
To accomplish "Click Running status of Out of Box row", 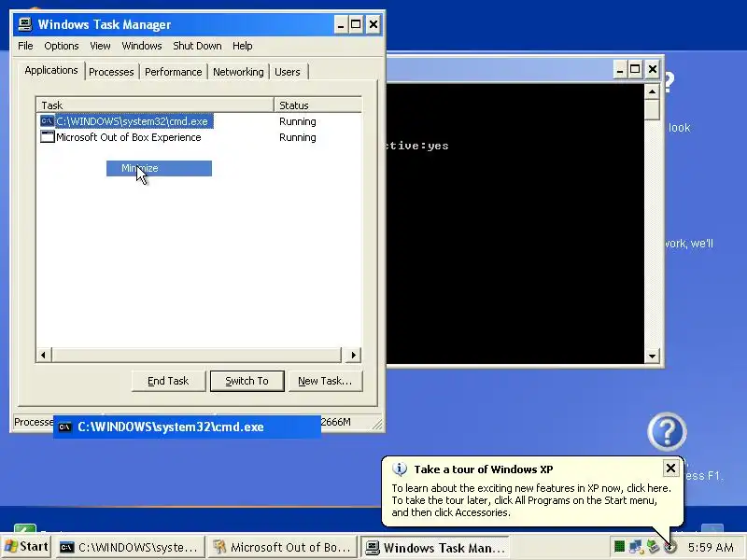I will [298, 137].
